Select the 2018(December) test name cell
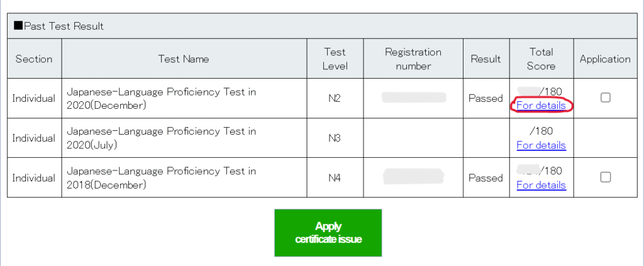The width and height of the screenshot is (644, 266). [184, 178]
